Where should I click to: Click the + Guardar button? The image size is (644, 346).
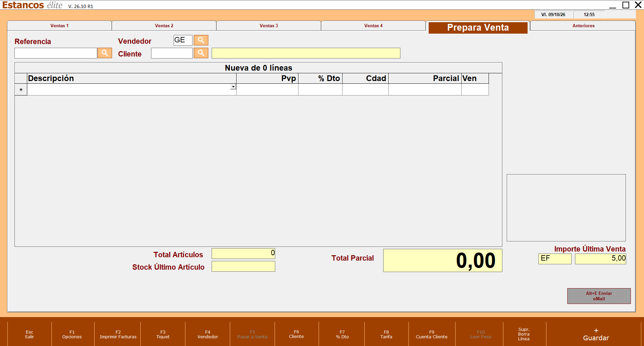(x=596, y=335)
